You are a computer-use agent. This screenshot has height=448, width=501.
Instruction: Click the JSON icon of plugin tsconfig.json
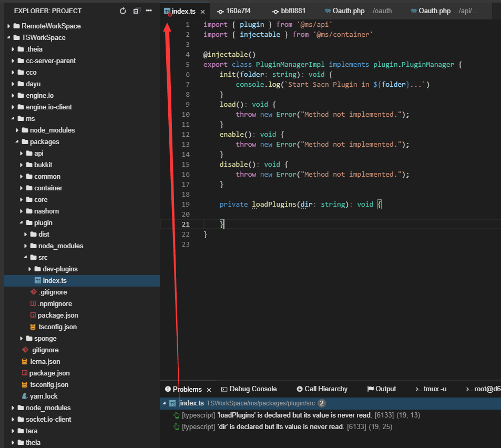pyautogui.click(x=33, y=327)
